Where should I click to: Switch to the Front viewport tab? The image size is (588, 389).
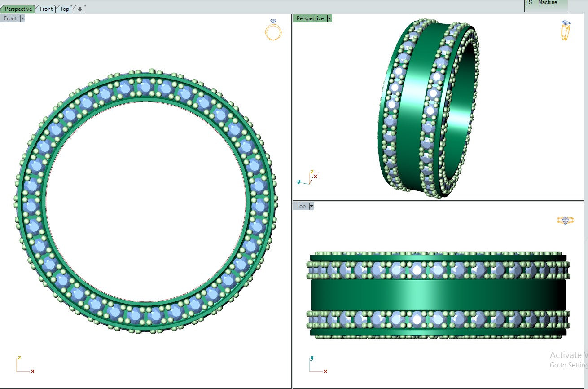coord(46,9)
